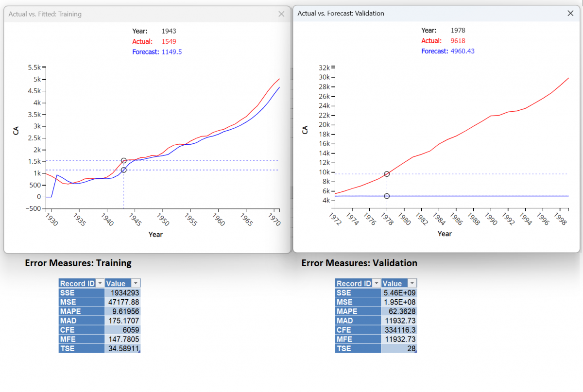Open the Record ID filter dropdown in Validation table
The image size is (583, 392).
pos(377,283)
